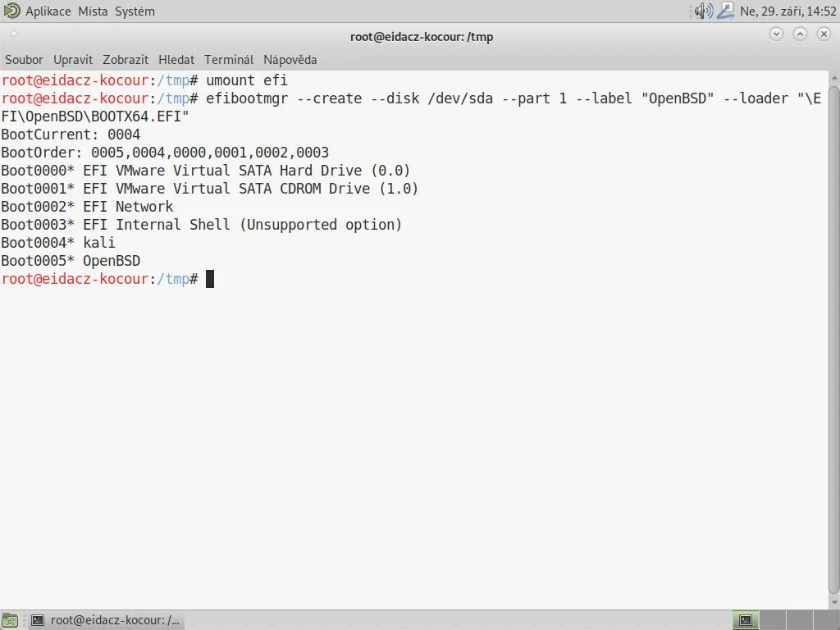Click the 'BootCurrent: 0004' line
The width and height of the screenshot is (840, 630).
(71, 135)
